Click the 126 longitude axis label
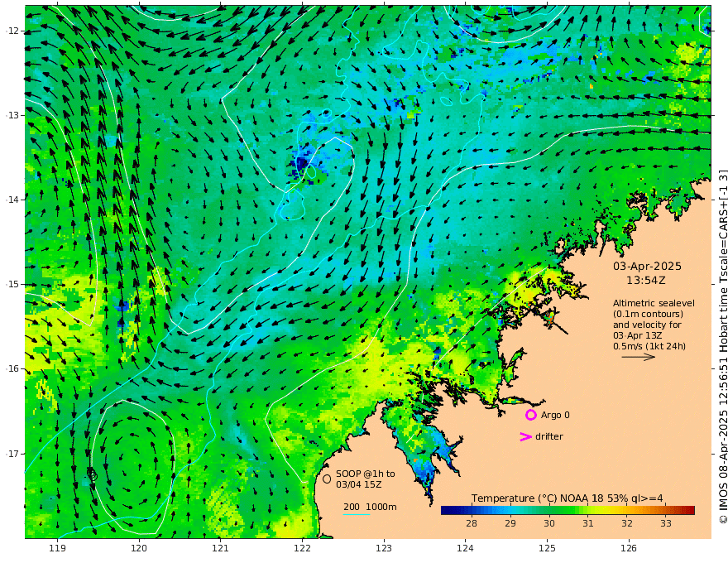The image size is (728, 563). point(629,548)
